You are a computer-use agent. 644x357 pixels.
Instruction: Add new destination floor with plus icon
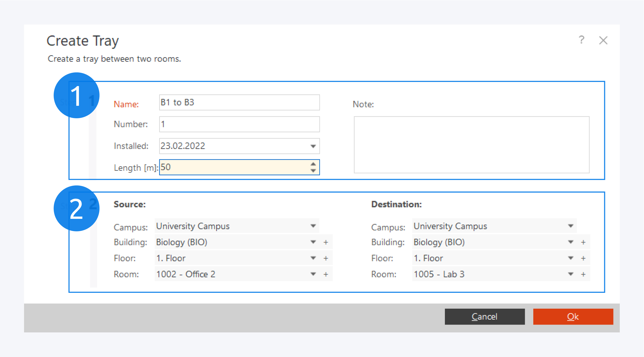click(583, 258)
